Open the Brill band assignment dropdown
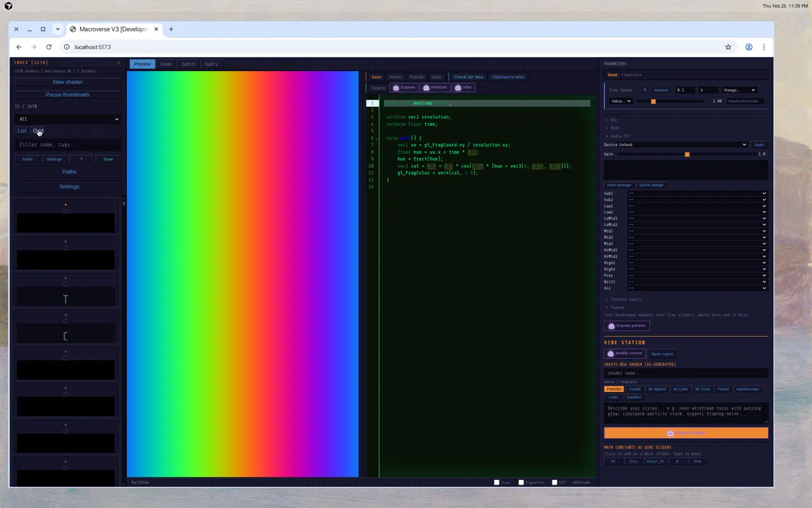Screen dimensions: 812x508 tap(697, 282)
